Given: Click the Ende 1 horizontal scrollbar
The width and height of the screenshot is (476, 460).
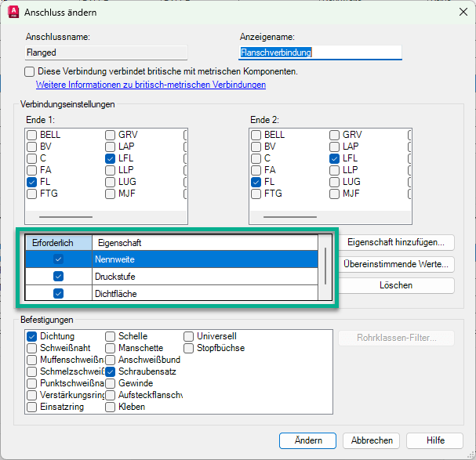Looking at the screenshot, I should tap(65, 217).
